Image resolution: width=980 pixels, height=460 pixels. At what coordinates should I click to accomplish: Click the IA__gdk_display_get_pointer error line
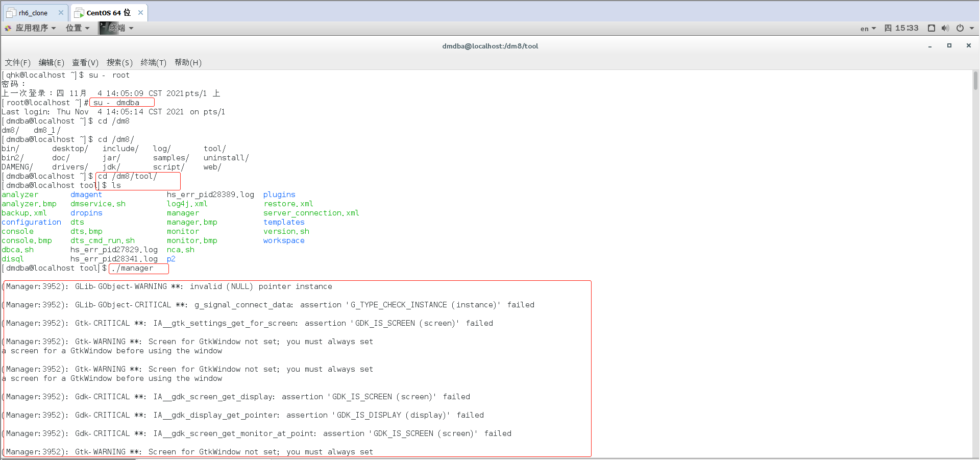[x=243, y=415]
